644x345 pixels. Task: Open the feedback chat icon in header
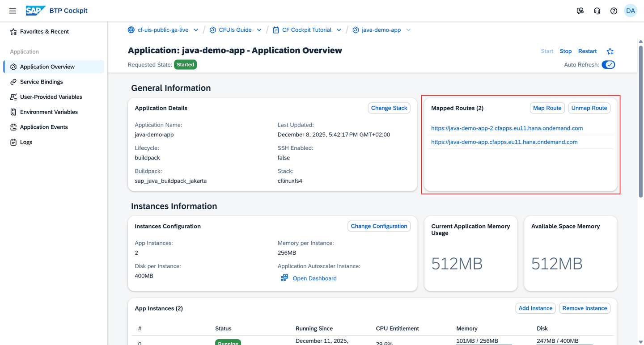point(580,11)
